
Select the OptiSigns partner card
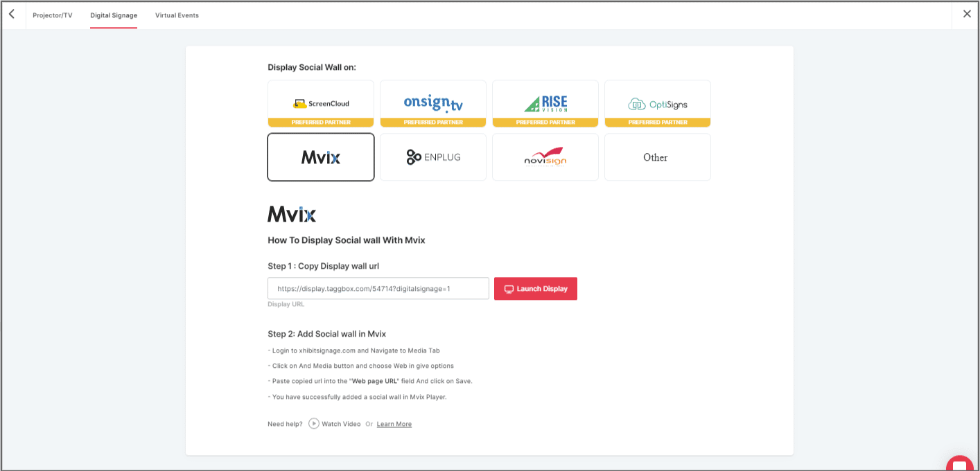coord(658,103)
